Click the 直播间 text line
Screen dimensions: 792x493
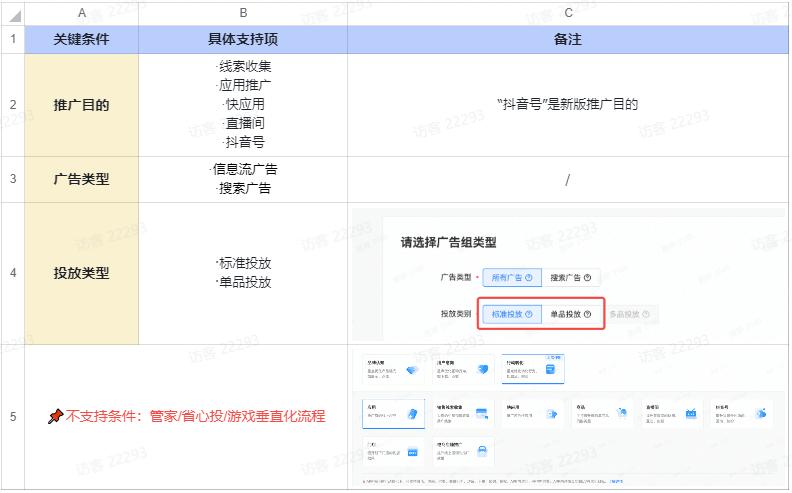pos(243,123)
